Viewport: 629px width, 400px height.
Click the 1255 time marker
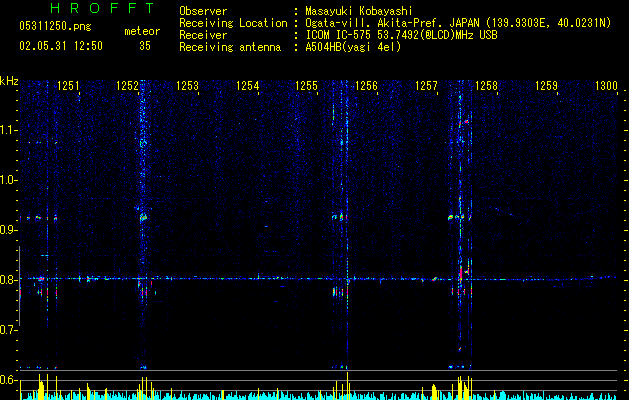tap(306, 86)
